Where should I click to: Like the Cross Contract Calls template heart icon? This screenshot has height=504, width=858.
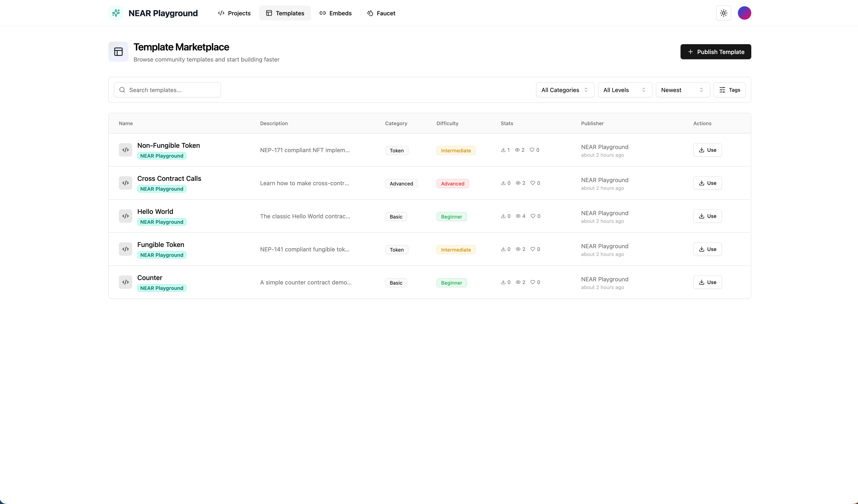click(x=533, y=183)
